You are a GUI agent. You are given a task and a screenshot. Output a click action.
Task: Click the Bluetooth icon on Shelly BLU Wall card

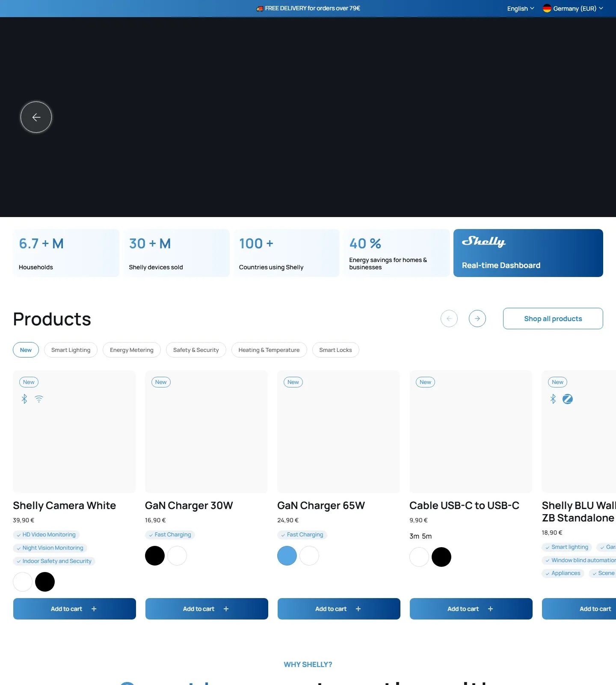click(553, 399)
